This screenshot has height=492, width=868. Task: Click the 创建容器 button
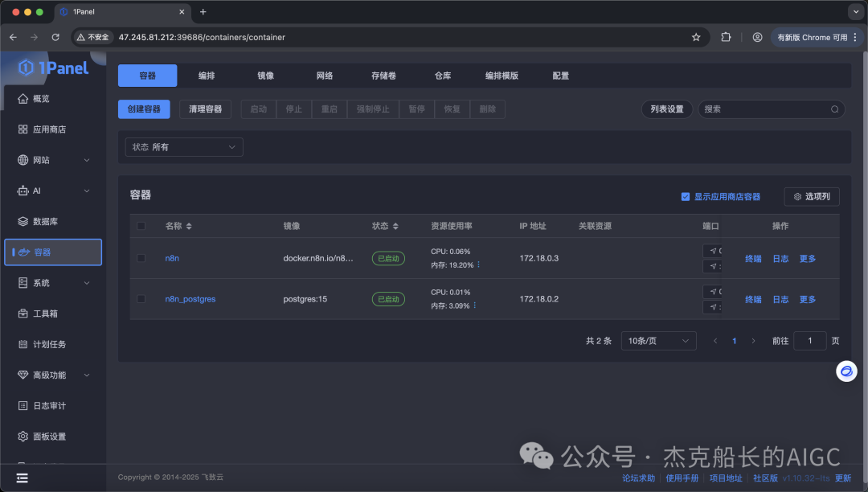click(144, 109)
